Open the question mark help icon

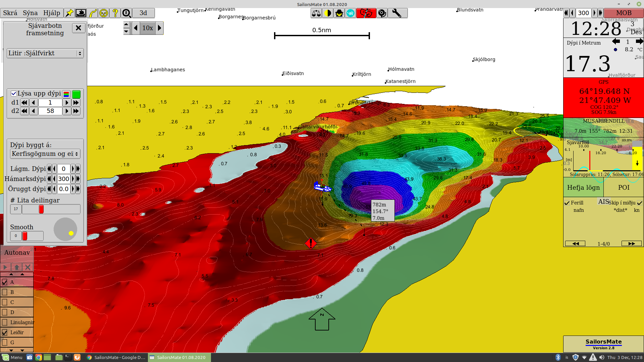point(115,13)
